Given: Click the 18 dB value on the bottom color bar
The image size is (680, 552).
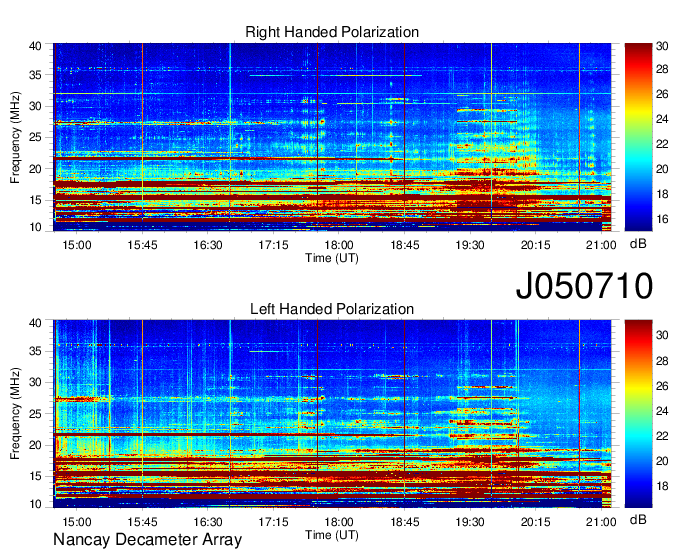Looking at the screenshot, I should (662, 486).
